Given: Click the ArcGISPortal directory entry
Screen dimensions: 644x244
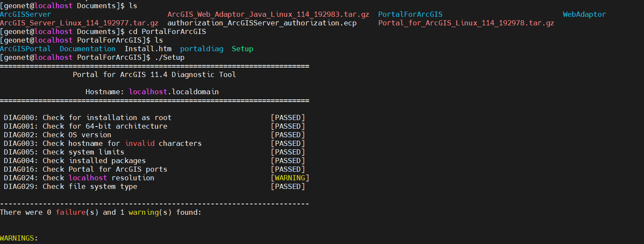Looking at the screenshot, I should (25, 49).
